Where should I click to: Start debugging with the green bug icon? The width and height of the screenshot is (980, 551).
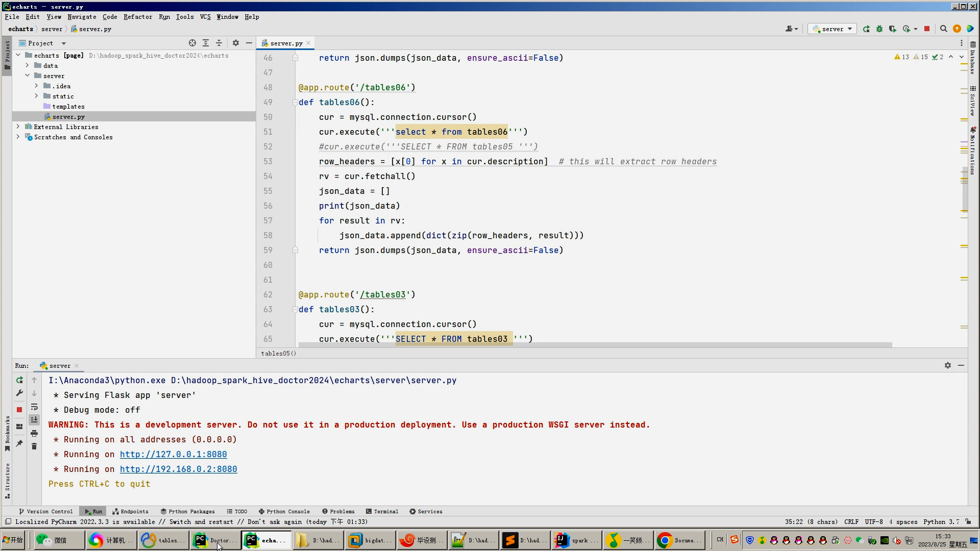879,29
